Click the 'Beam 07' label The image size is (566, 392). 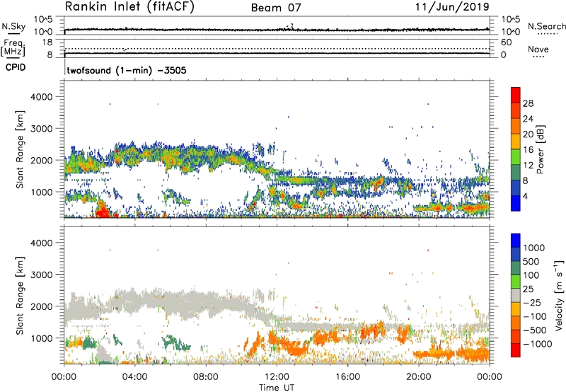[276, 7]
